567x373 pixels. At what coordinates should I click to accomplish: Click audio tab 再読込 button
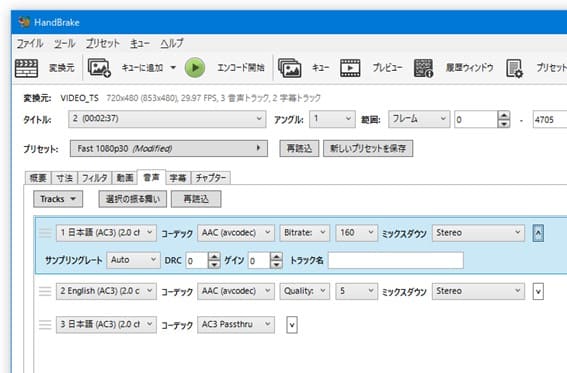point(196,199)
